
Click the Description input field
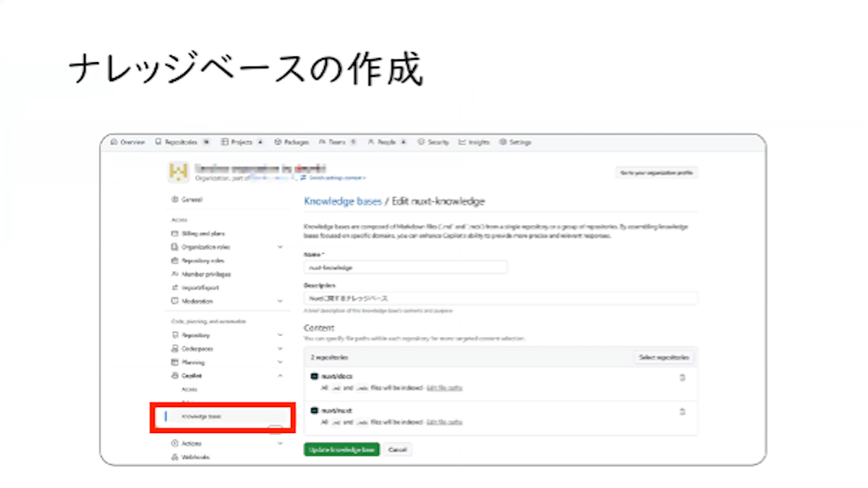501,298
